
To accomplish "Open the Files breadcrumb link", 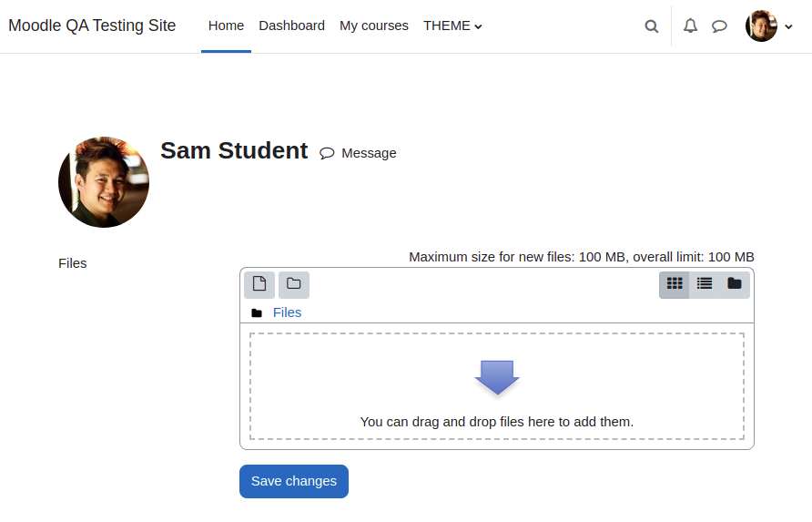I will tap(287, 312).
